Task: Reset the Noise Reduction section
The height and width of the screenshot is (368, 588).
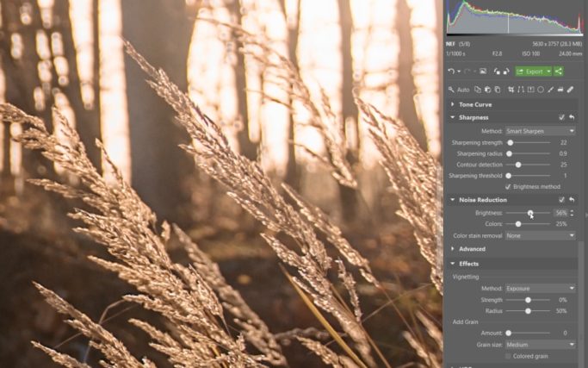Action: coord(572,200)
